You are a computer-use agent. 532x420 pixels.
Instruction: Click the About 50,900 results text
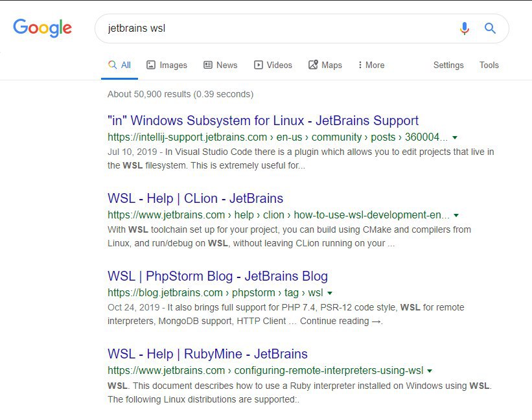(x=181, y=94)
